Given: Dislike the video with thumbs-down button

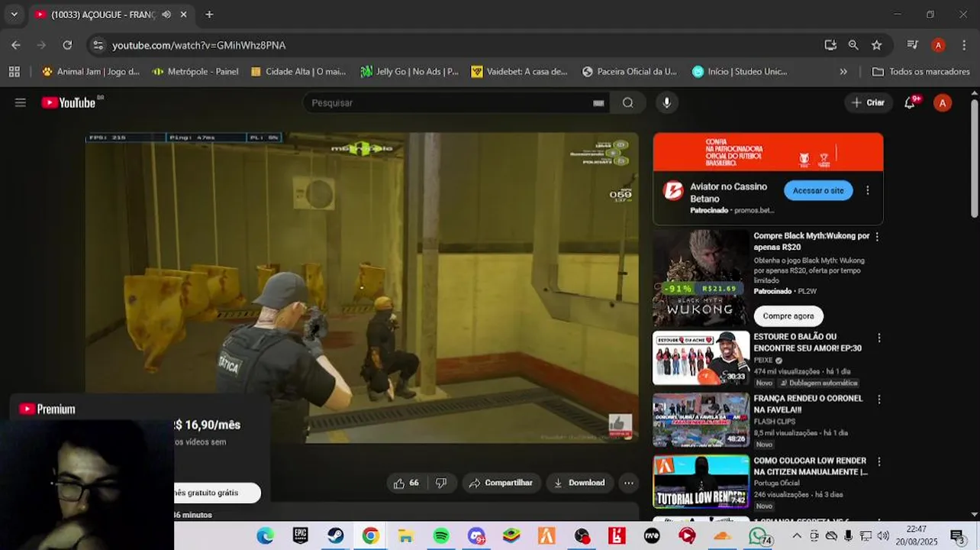Looking at the screenshot, I should pyautogui.click(x=441, y=483).
